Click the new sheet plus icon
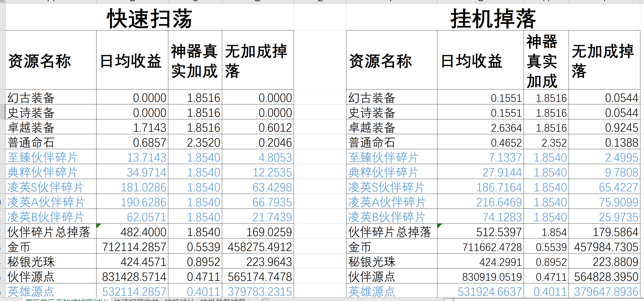 point(265,300)
